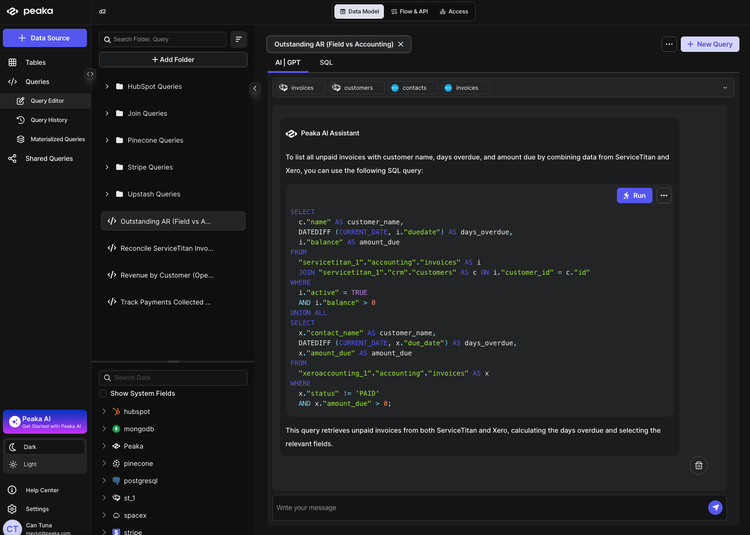This screenshot has width=750, height=535.
Task: Switch to the SQL tab
Action: (326, 62)
